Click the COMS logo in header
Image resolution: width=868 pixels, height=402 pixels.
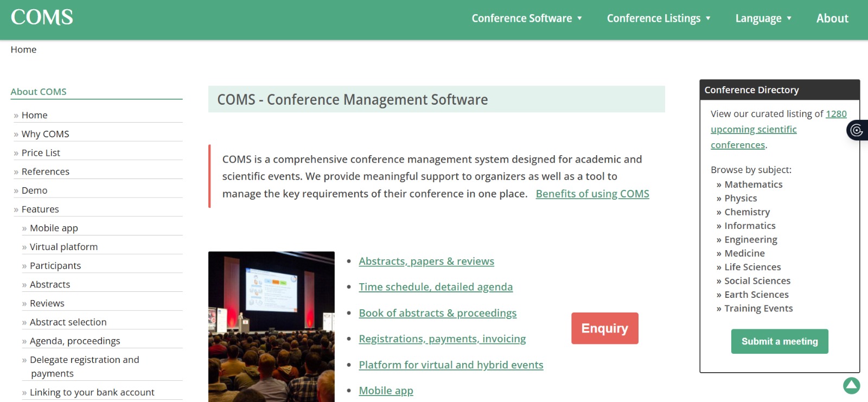click(x=42, y=17)
